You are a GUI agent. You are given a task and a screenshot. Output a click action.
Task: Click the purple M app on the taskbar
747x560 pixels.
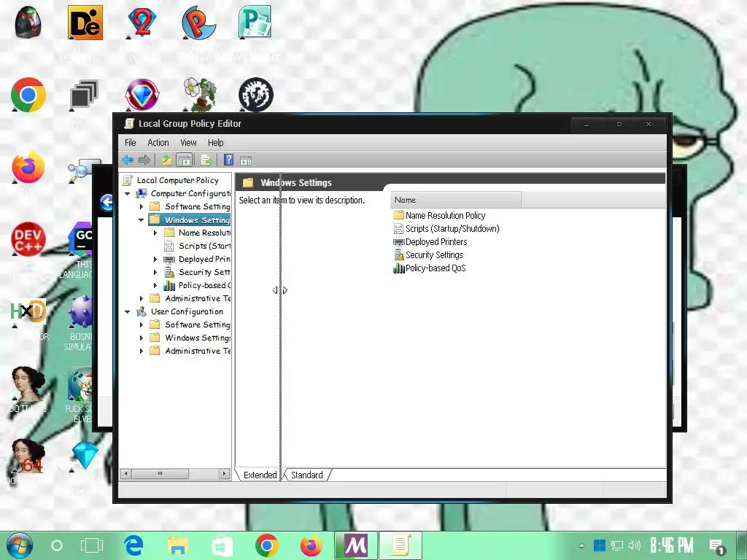(356, 545)
